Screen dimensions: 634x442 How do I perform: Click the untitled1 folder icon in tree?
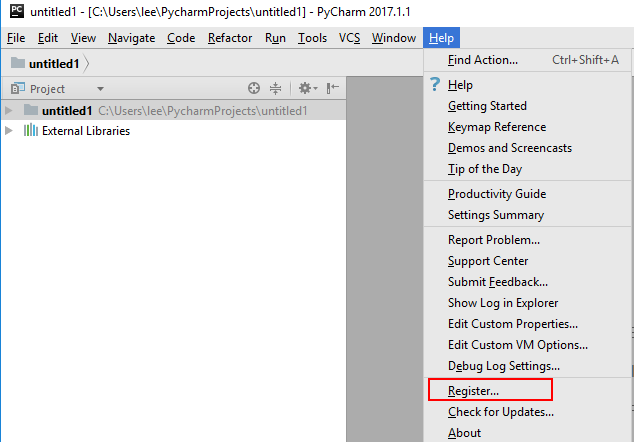[x=31, y=110]
